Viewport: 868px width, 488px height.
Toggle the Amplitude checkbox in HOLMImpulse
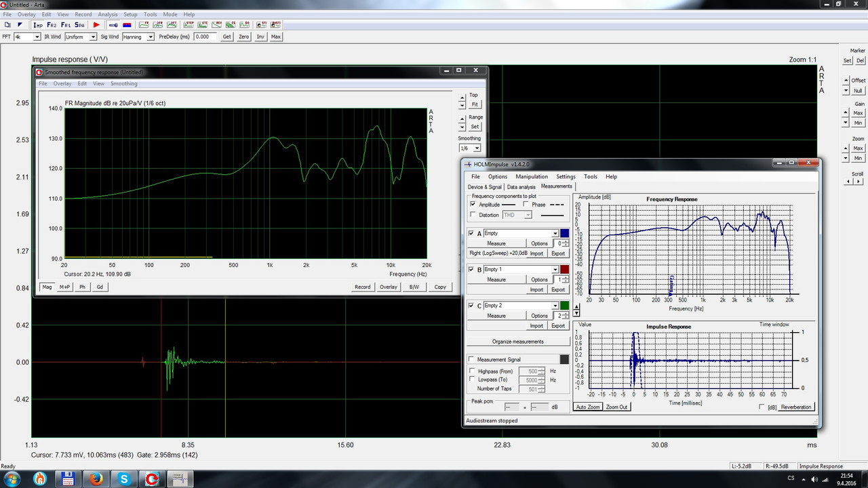[x=473, y=204]
